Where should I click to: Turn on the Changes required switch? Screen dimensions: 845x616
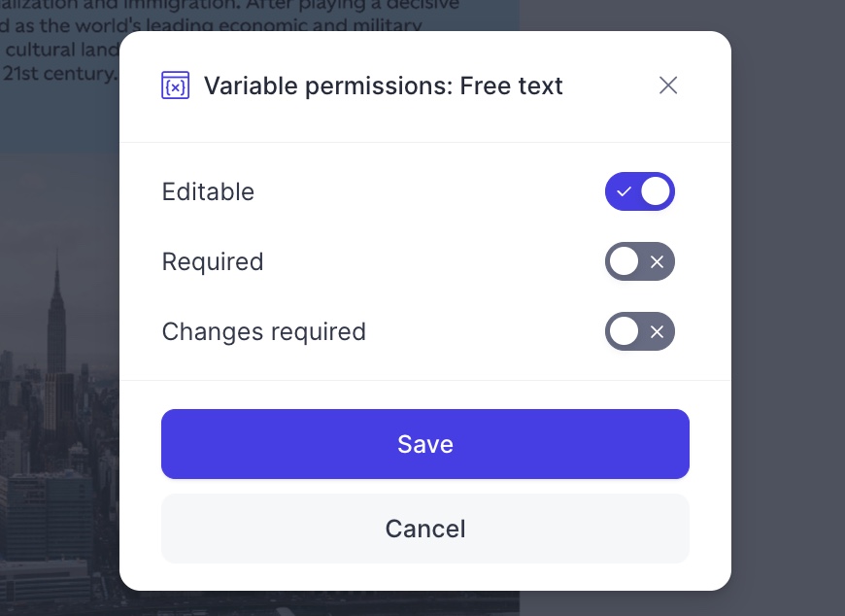(x=640, y=331)
